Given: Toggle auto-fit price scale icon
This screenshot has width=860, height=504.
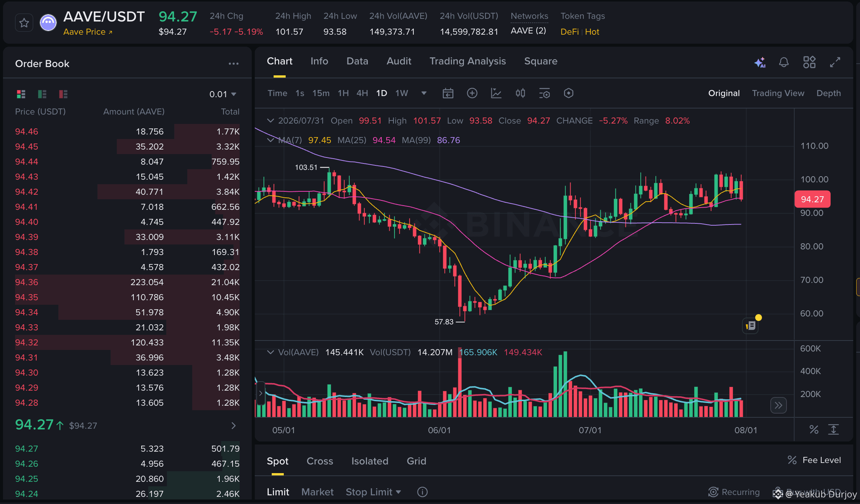Looking at the screenshot, I should (833, 429).
